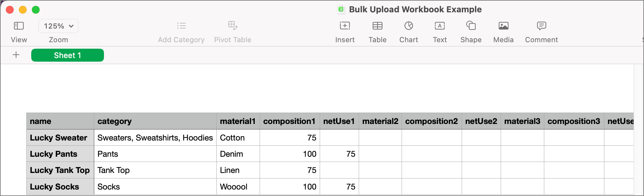This screenshot has height=196, width=644.
Task: Insert a Text box
Action: (x=440, y=26)
